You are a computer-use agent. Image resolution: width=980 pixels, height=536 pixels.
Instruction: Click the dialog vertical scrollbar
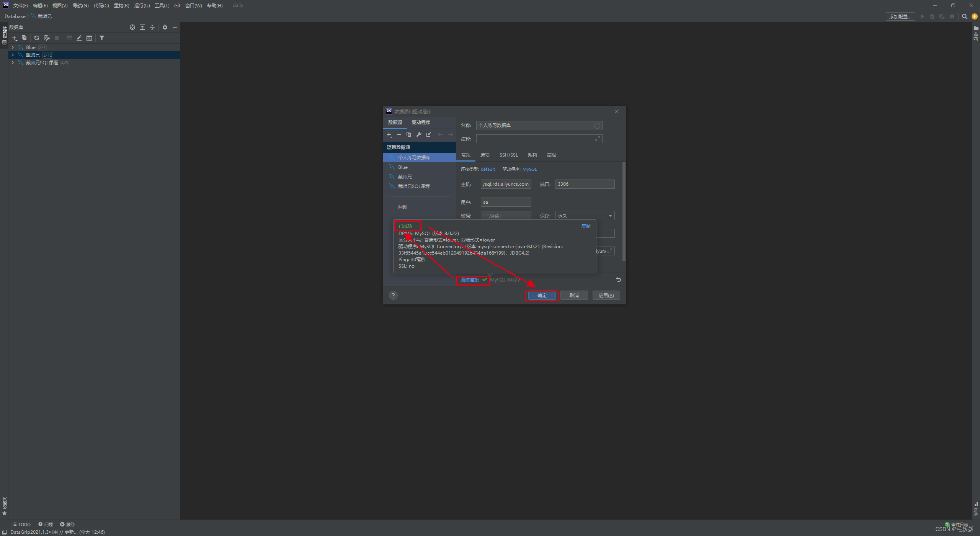point(624,211)
